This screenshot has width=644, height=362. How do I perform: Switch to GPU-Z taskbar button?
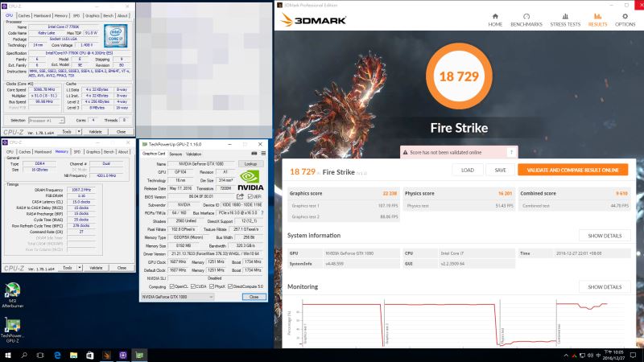pyautogui.click(x=139, y=355)
